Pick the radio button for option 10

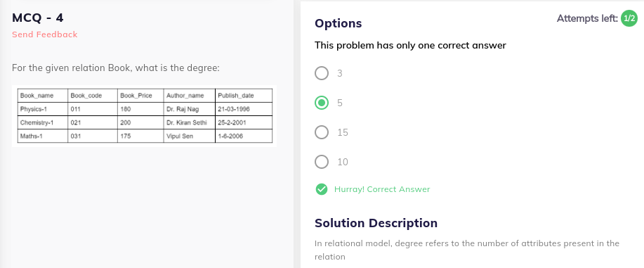[x=322, y=162]
